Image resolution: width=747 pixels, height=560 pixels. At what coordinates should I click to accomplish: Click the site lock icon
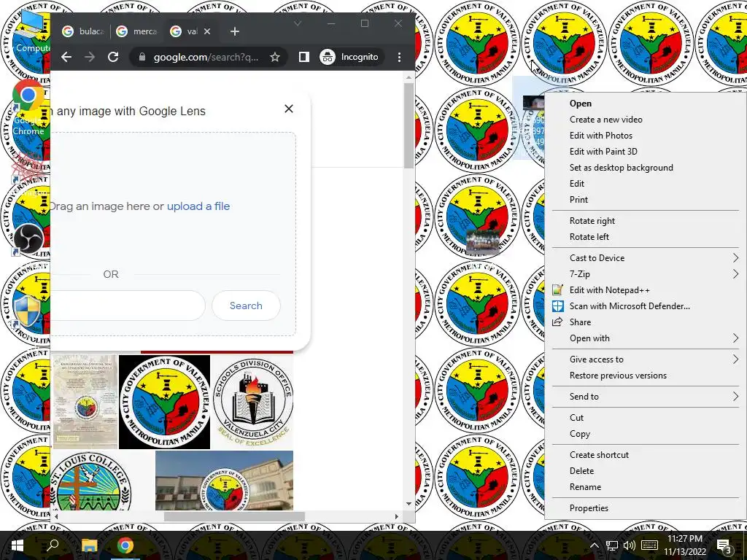coord(142,57)
